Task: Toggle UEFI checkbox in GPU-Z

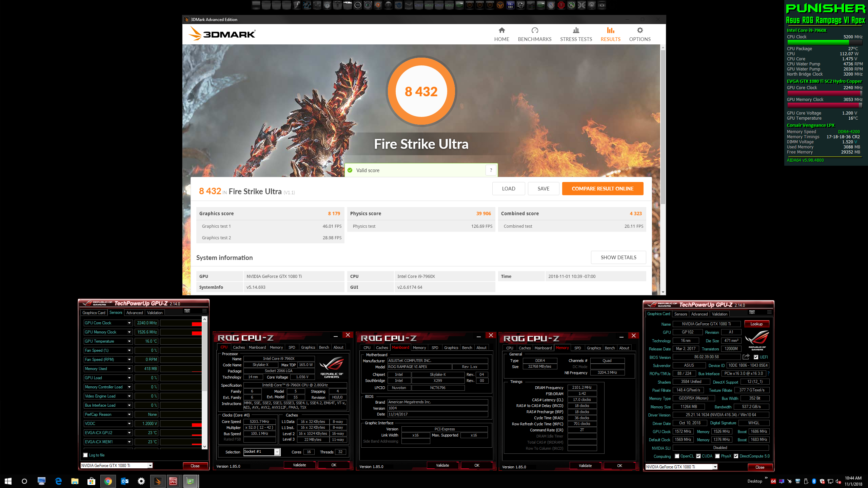Action: [756, 357]
